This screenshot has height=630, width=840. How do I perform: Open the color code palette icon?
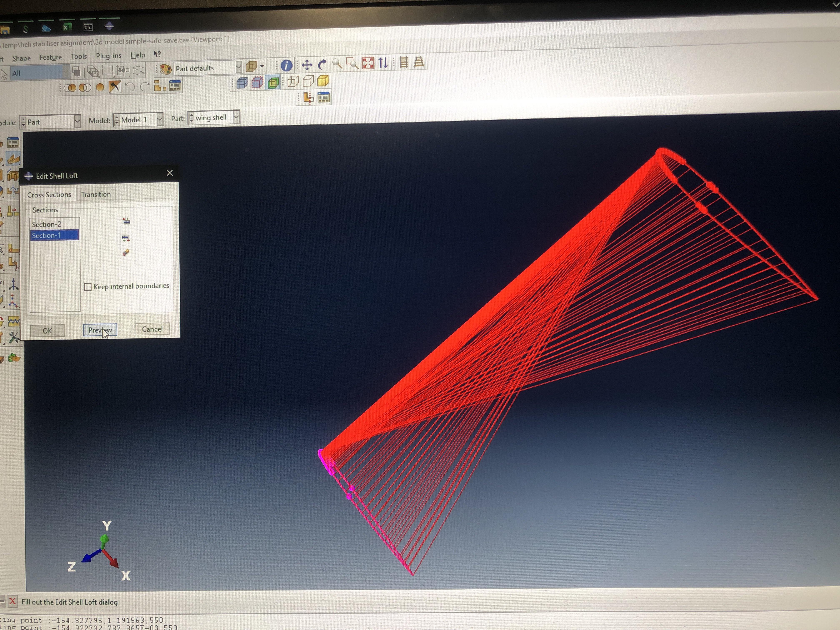[x=166, y=69]
